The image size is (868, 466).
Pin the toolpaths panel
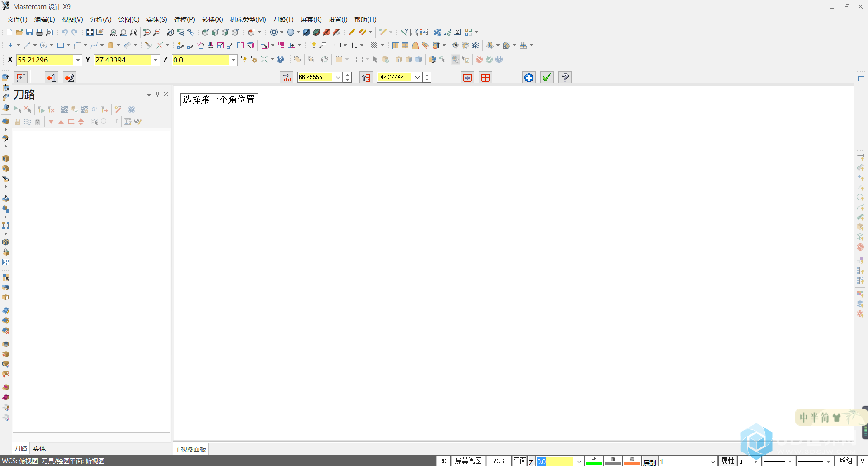[x=158, y=94]
